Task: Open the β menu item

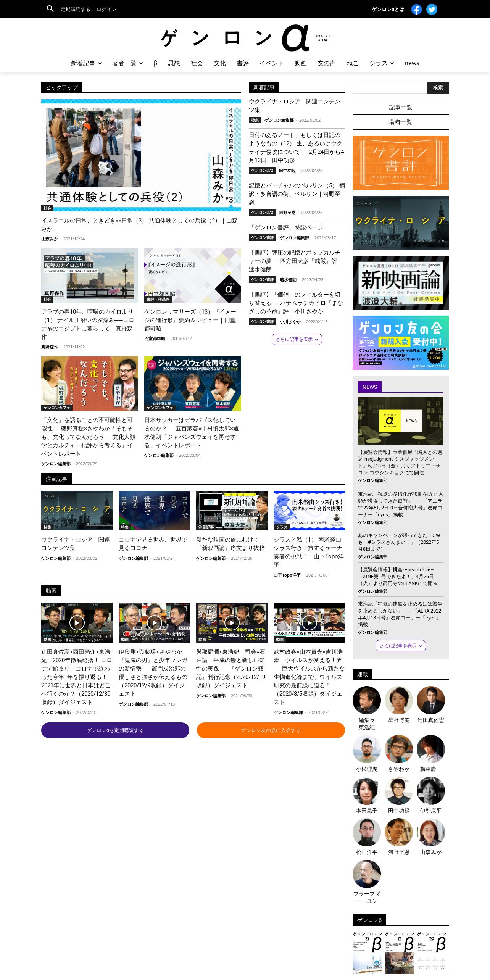Action: (x=155, y=63)
